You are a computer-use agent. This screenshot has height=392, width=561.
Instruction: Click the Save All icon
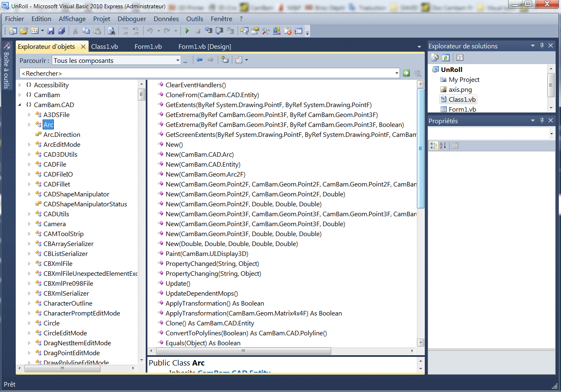62,31
